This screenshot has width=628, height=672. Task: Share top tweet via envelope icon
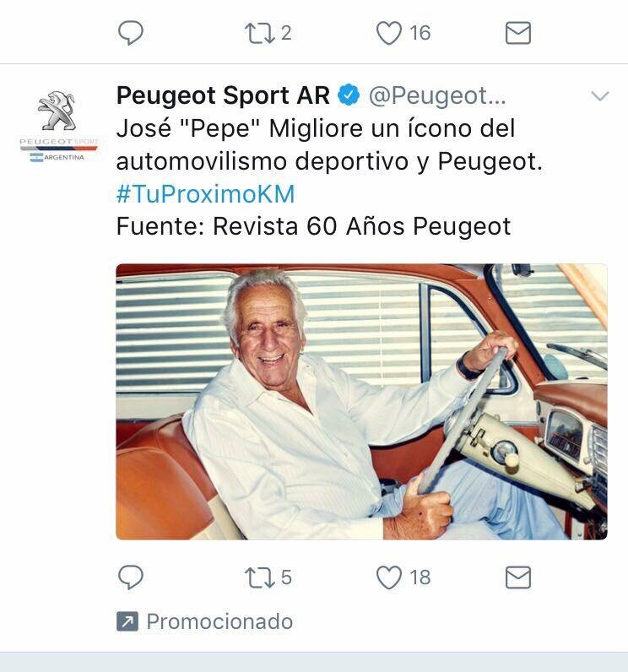518,33
